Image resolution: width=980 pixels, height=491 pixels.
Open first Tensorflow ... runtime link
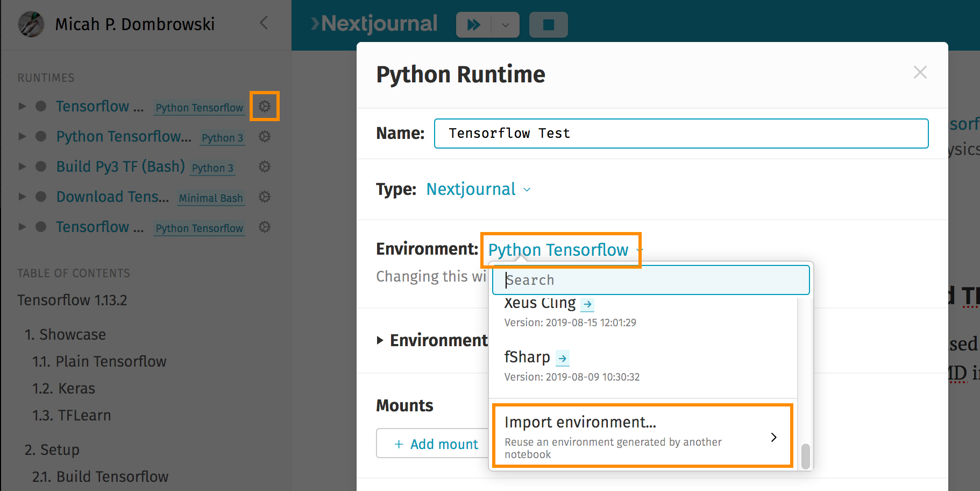(x=100, y=106)
